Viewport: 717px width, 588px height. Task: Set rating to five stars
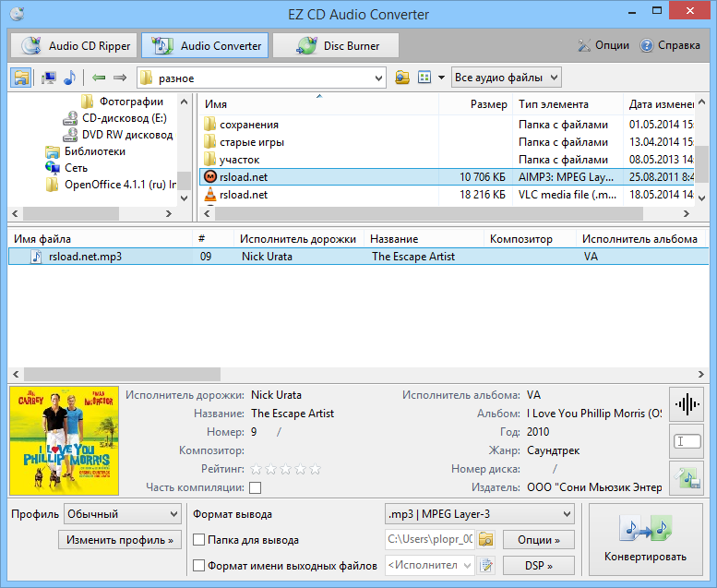[x=315, y=469]
